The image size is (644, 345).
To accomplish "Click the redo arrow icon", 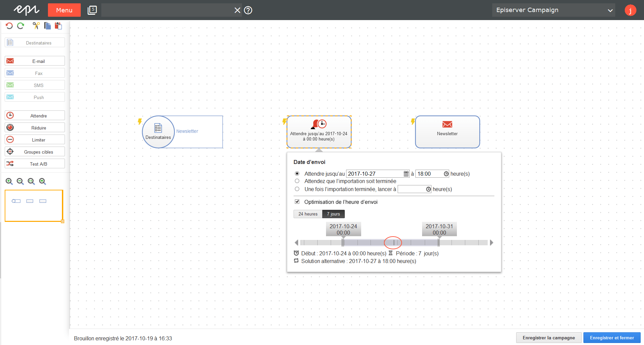I will pyautogui.click(x=21, y=26).
